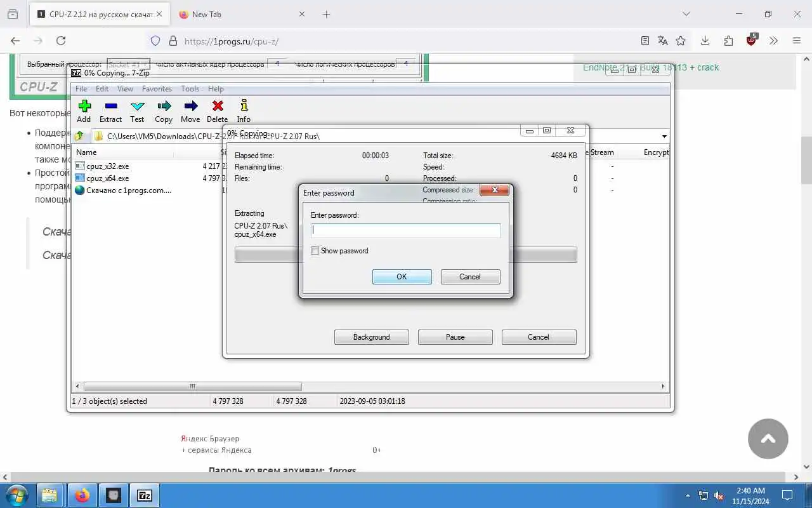This screenshot has height=508, width=812.
Task: Click the uBlock shield extension icon
Action: (x=752, y=41)
